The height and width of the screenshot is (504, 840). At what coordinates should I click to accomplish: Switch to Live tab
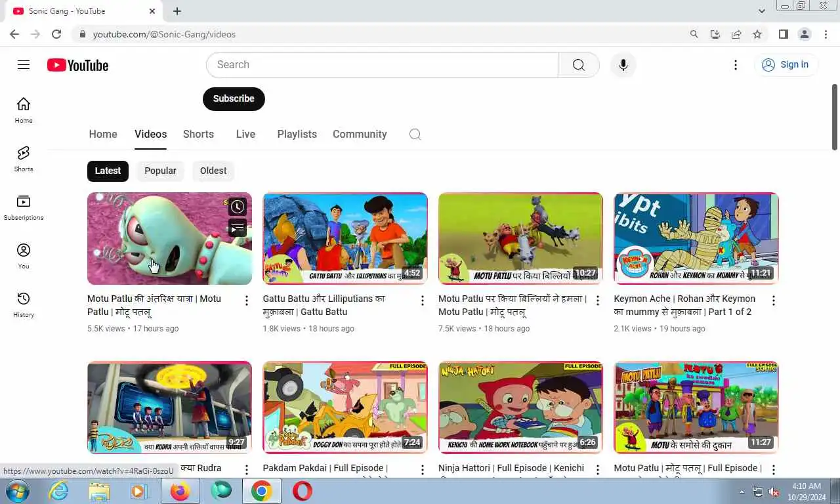pyautogui.click(x=245, y=134)
